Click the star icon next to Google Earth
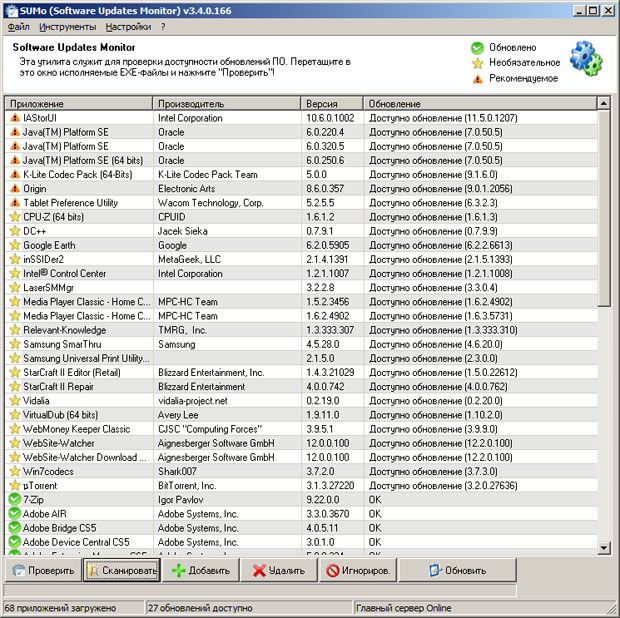Viewport: 620px width, 618px height. [15, 245]
